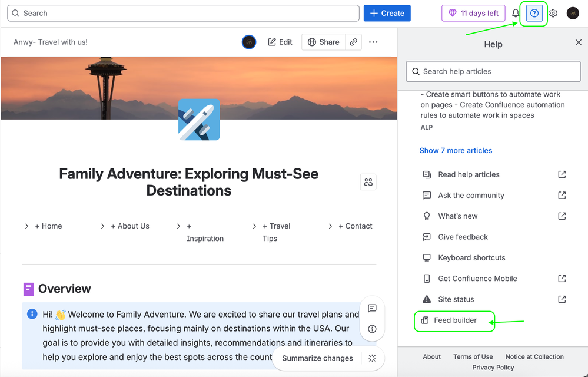Expand the + Travel Tips section

(x=254, y=226)
